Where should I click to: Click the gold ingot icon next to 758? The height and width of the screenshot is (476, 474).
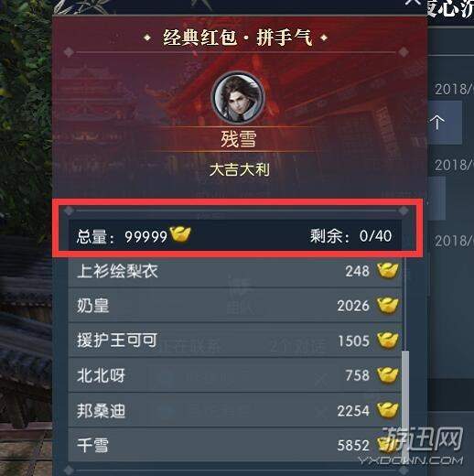tap(388, 375)
